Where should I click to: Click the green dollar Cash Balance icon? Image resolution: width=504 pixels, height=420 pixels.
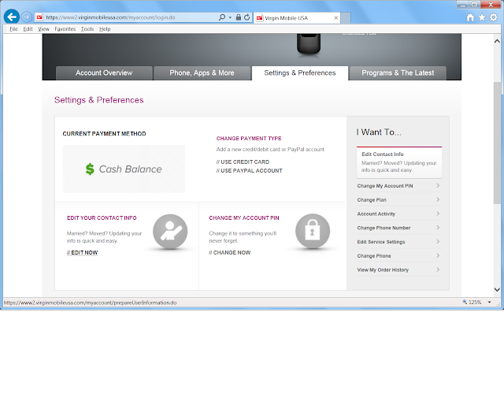pos(90,169)
